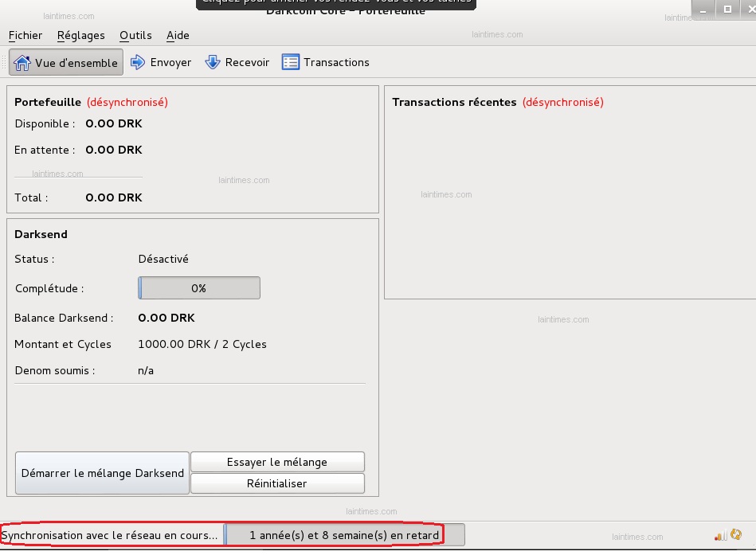
Task: Open the Réglages menu
Action: tap(81, 35)
